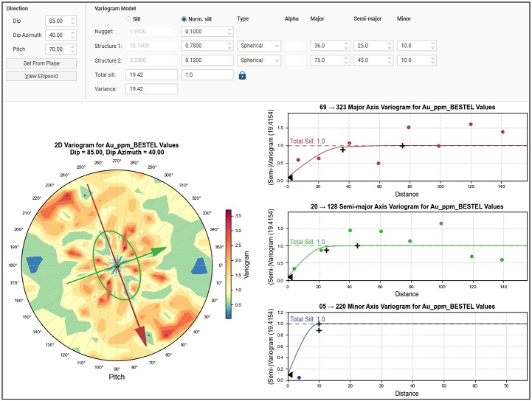Screen dimensions: 532x401
Task: Click the total sill lock icon
Action: (241, 75)
